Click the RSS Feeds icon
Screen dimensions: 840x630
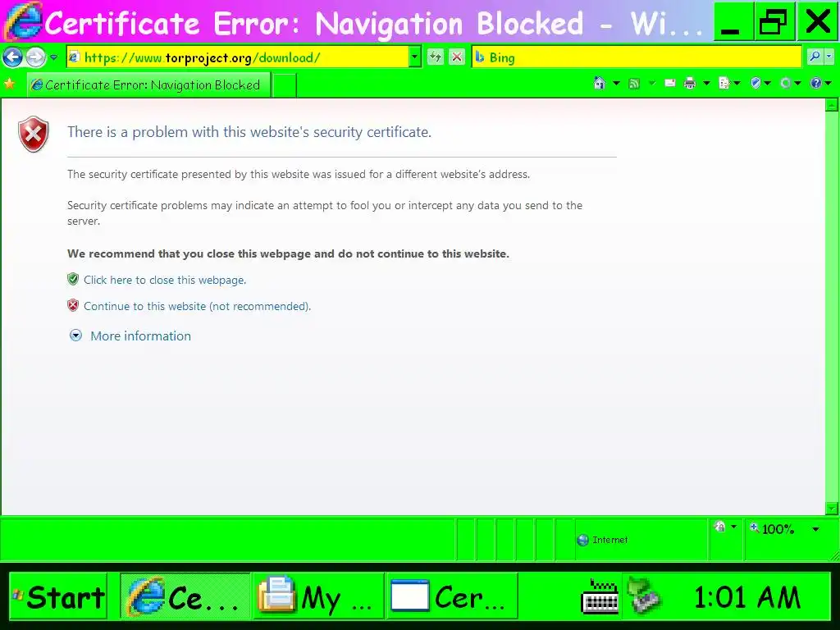634,83
